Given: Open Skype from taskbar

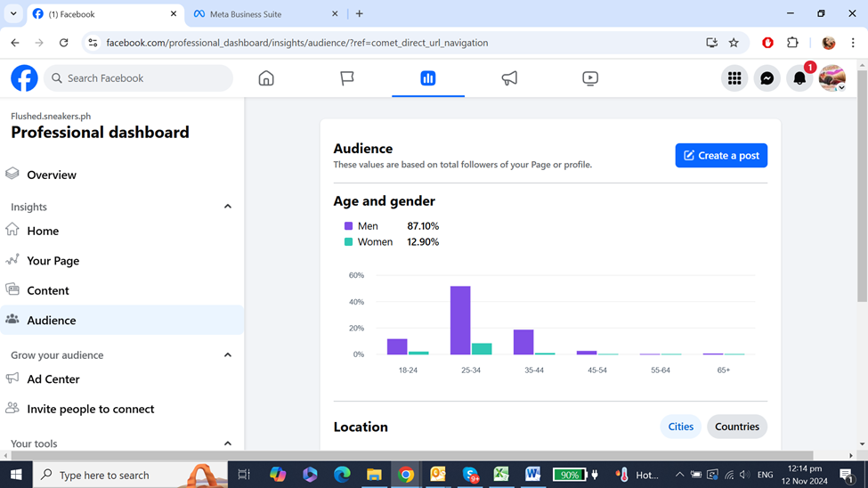Looking at the screenshot, I should click(470, 475).
